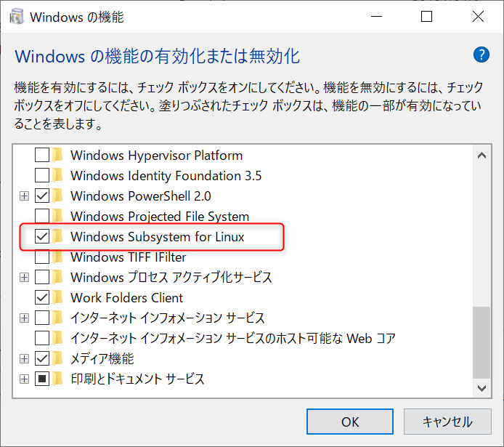The height and width of the screenshot is (447, 504).
Task: Click folder icon beside メディア機能
Action: point(58,358)
